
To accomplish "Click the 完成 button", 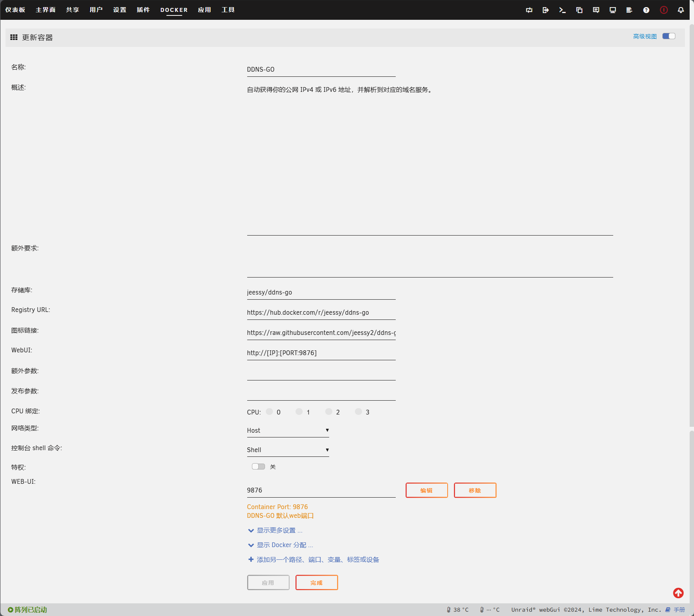I will click(316, 582).
